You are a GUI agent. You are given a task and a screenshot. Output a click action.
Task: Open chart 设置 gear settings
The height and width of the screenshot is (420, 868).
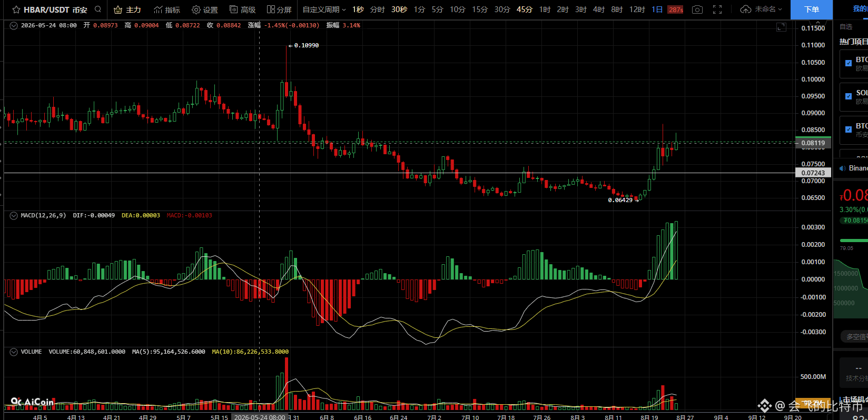[205, 9]
